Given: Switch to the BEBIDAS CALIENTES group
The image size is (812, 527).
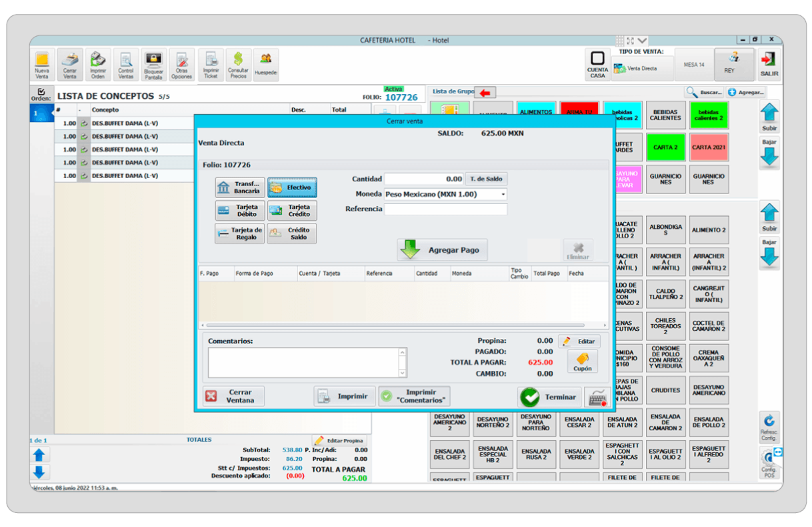Looking at the screenshot, I should [x=666, y=115].
